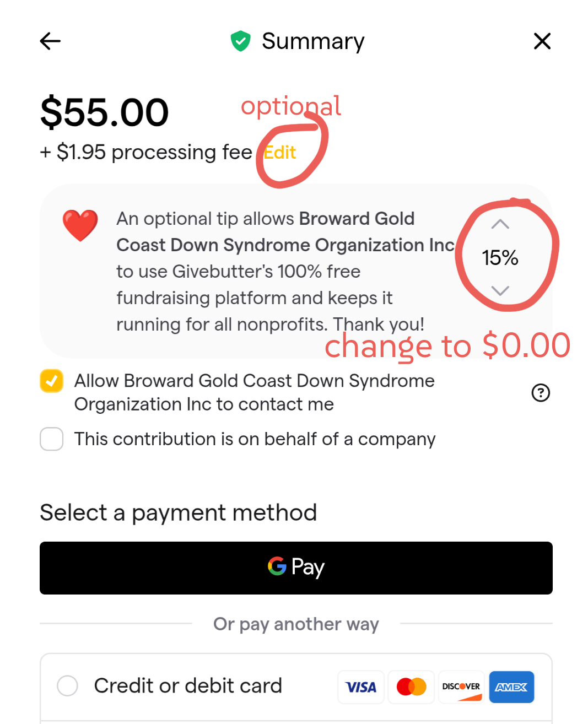This screenshot has width=588, height=724.
Task: Click the Credit or debit card label
Action: tap(188, 686)
